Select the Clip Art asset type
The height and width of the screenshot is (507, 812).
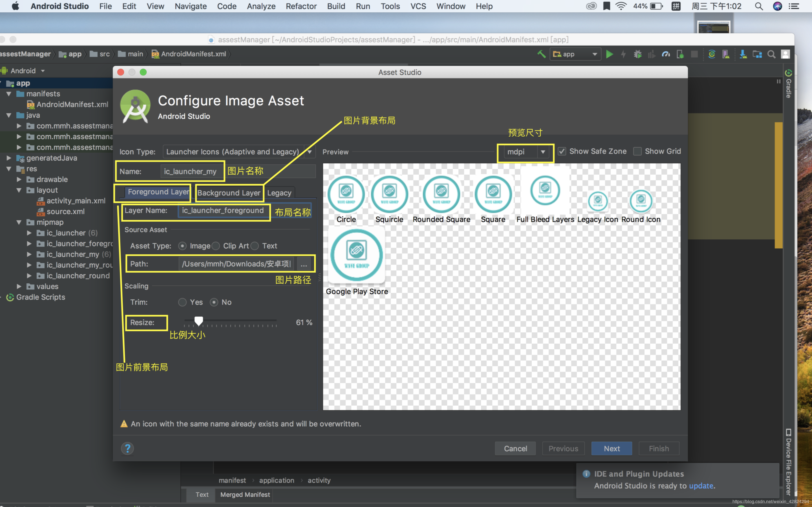(x=216, y=246)
